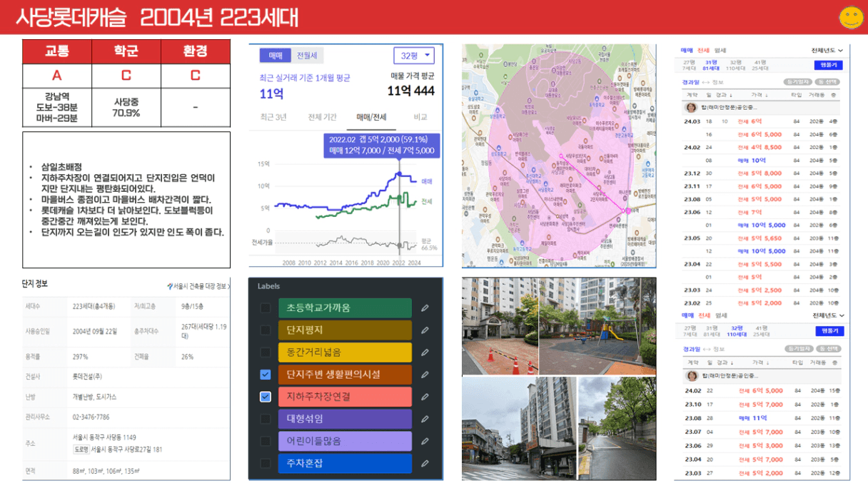Screen dimensions: 868x488
Task: Click the yellow smiley face icon in the header
Action: (x=850, y=18)
